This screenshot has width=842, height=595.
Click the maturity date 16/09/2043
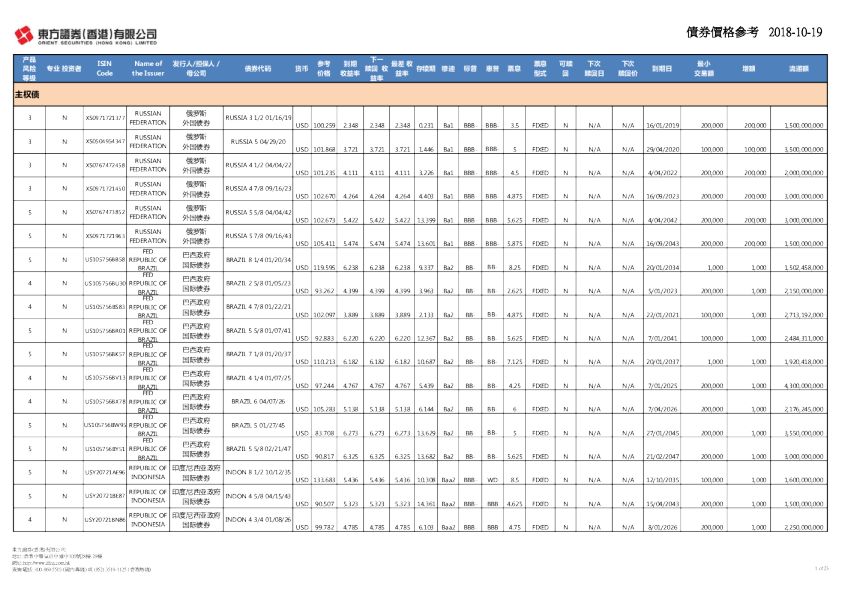pyautogui.click(x=663, y=242)
